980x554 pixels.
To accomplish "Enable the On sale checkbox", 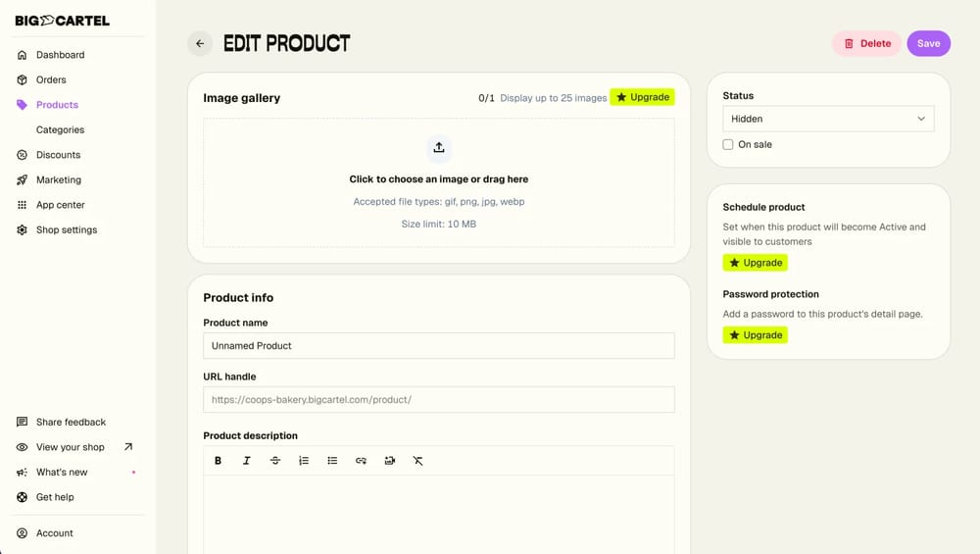I will (728, 145).
